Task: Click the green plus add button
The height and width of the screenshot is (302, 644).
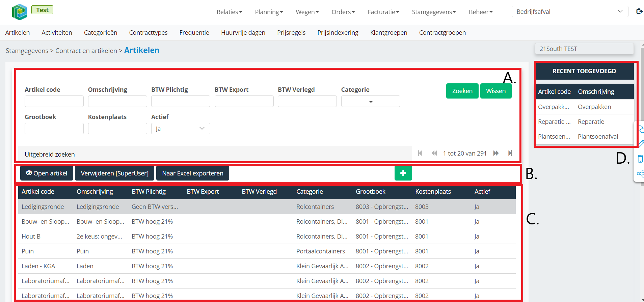Action: (403, 173)
